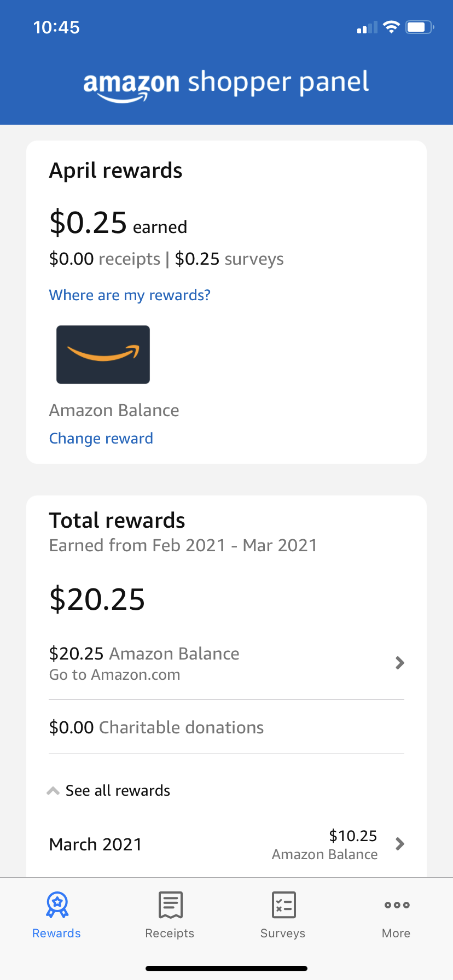Open Amazon Balance chevron for $20.25
453x980 pixels.
point(400,663)
